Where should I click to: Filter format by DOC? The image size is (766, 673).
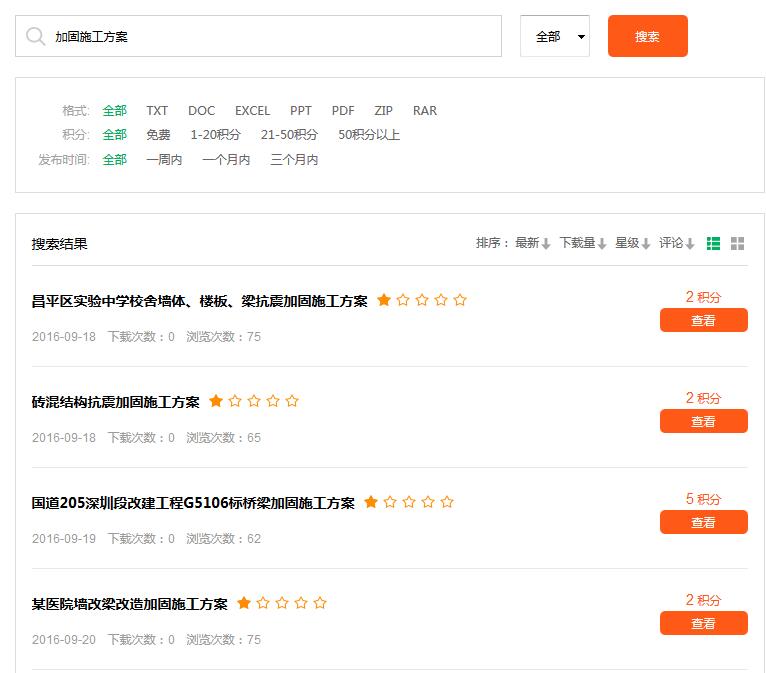[201, 111]
